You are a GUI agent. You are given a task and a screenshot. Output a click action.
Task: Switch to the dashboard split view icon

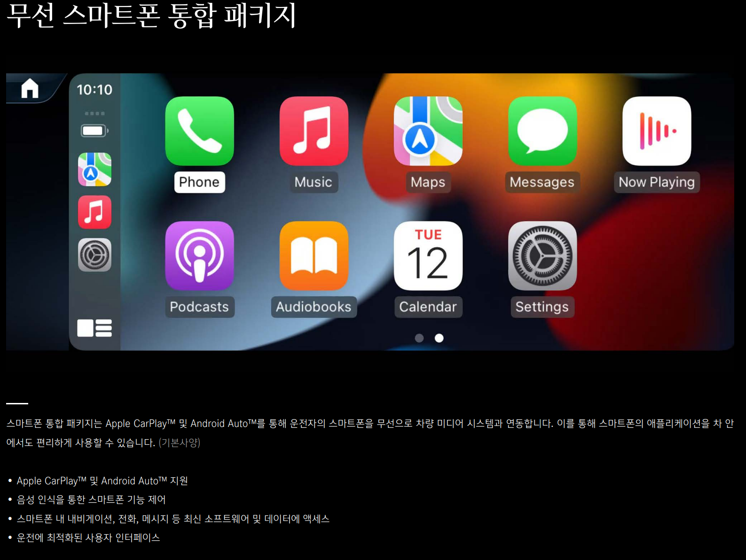(x=94, y=328)
